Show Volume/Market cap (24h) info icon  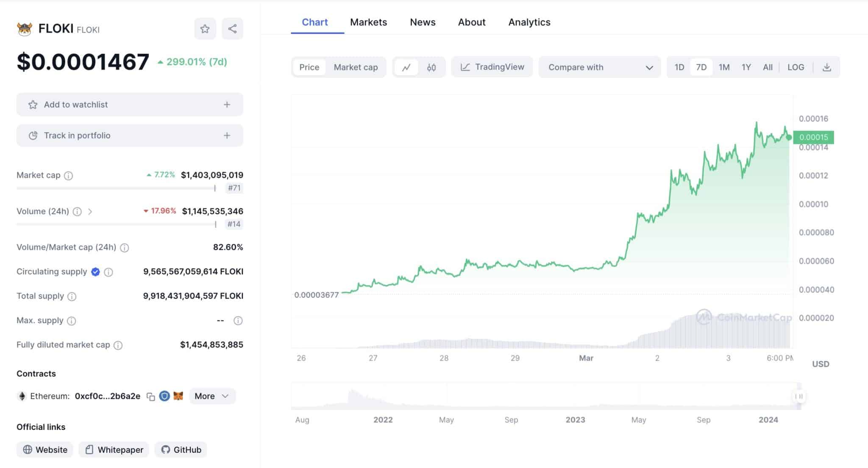(x=124, y=248)
